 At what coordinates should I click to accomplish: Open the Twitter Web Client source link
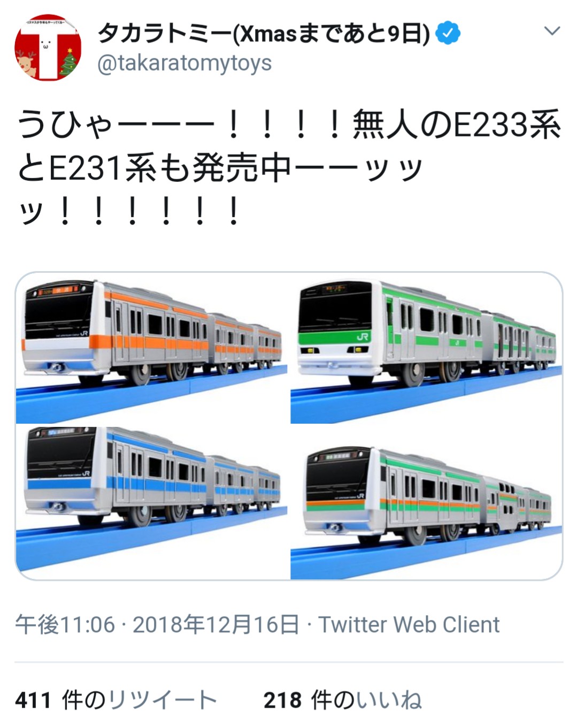(409, 625)
